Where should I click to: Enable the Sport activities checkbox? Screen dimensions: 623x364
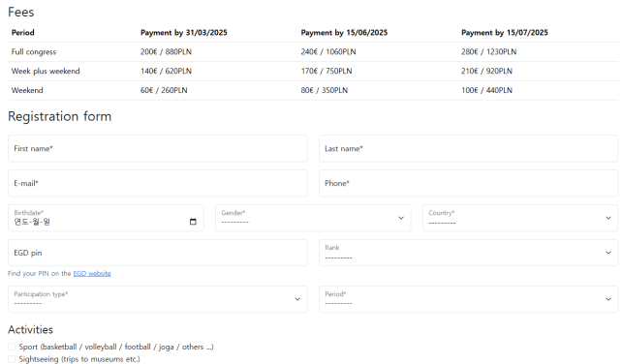click(x=12, y=347)
